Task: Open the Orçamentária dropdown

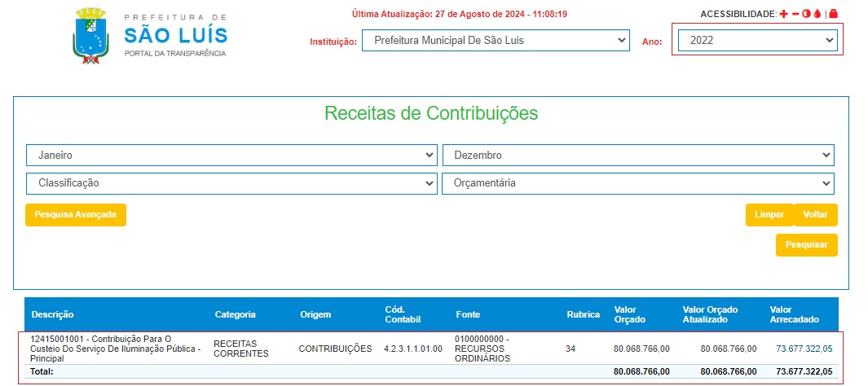Action: point(638,183)
